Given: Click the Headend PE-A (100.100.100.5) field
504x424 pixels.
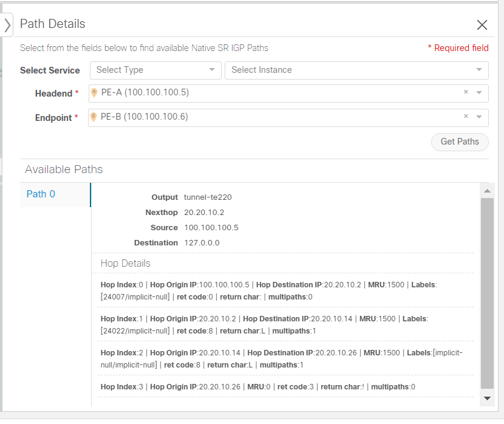Looking at the screenshot, I should click(273, 93).
